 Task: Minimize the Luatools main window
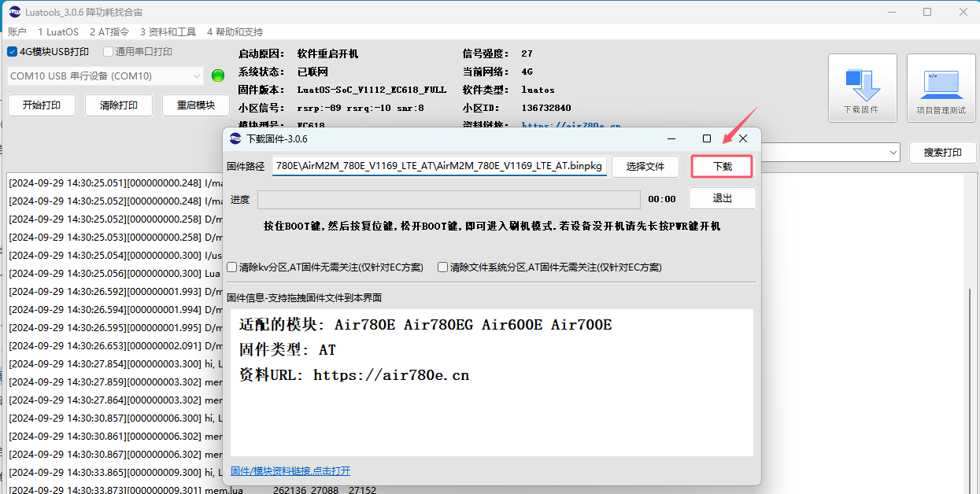[x=892, y=12]
